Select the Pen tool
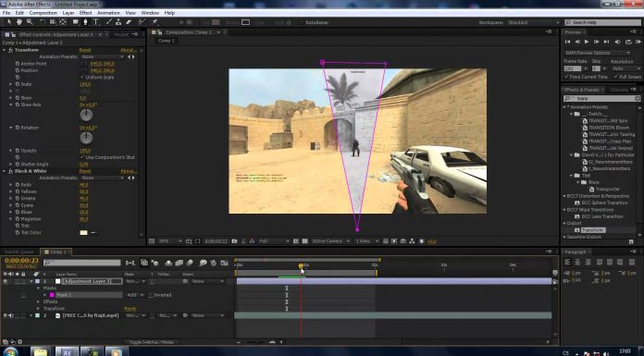This screenshot has width=644, height=356. [85, 22]
